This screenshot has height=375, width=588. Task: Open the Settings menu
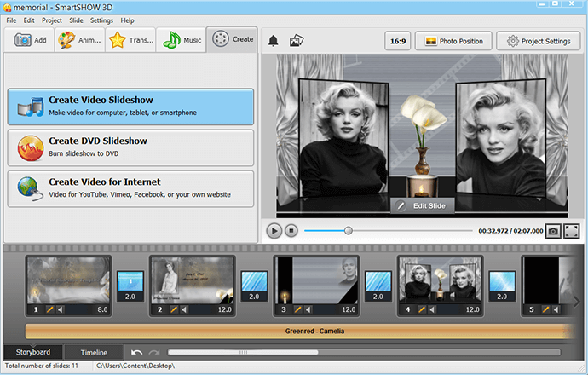point(101,20)
